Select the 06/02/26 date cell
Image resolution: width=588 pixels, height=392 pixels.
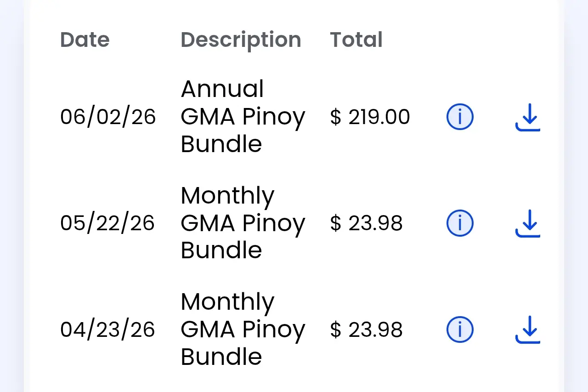108,117
